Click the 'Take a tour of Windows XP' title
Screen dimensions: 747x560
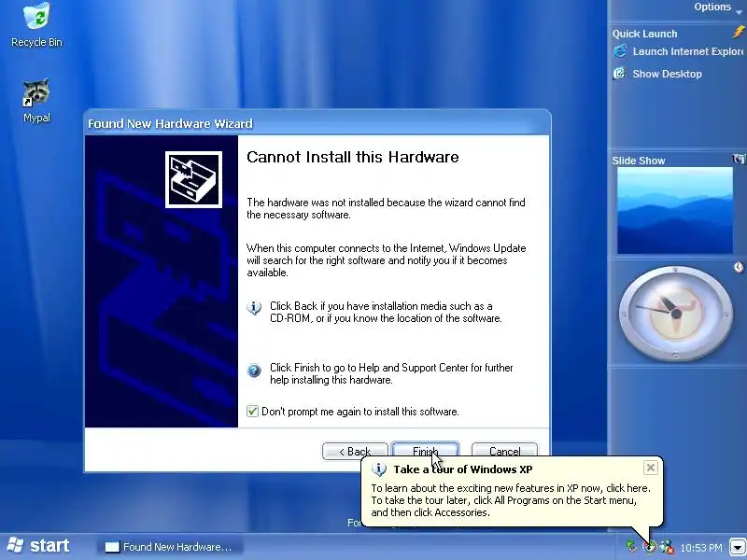(x=462, y=469)
